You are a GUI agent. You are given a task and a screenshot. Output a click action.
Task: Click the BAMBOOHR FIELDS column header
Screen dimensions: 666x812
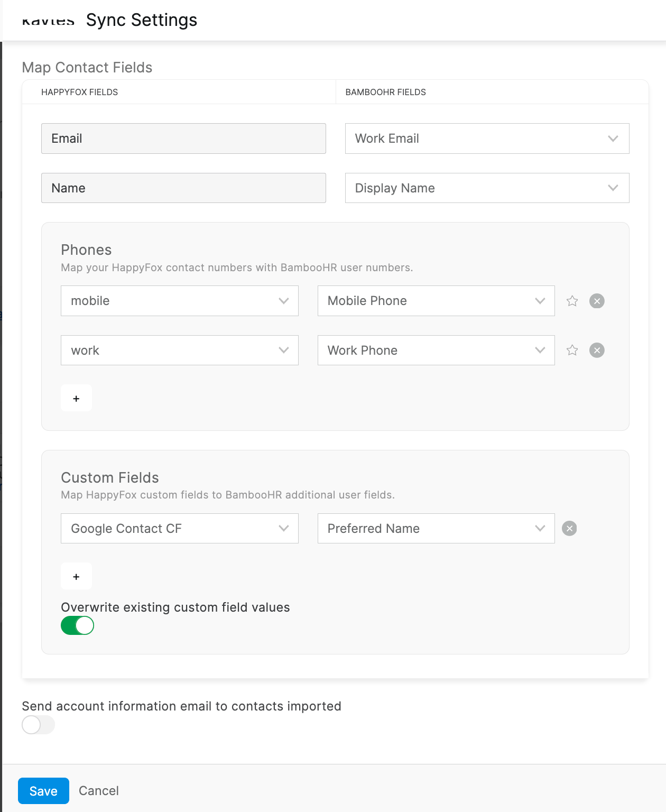coord(385,92)
